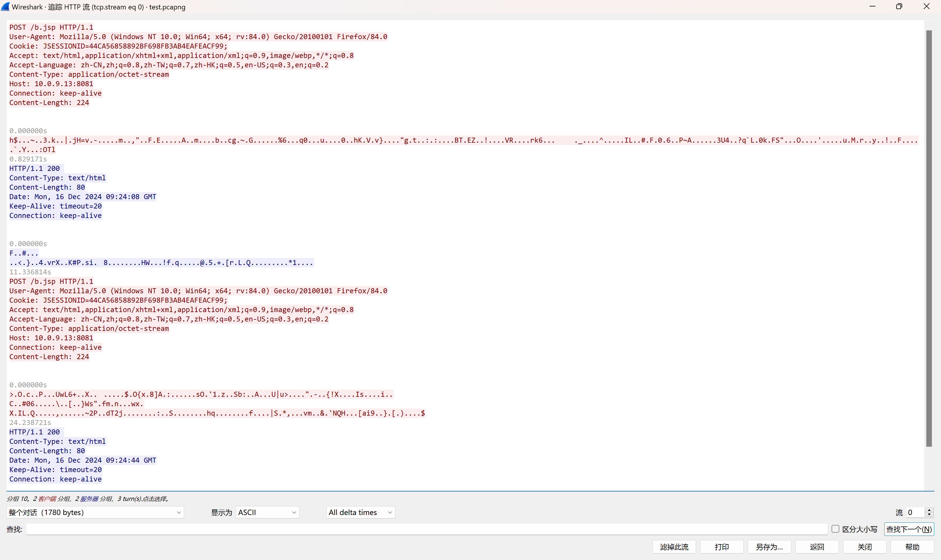Open 帮助 help button
This screenshot has width=941, height=560.
(x=912, y=547)
